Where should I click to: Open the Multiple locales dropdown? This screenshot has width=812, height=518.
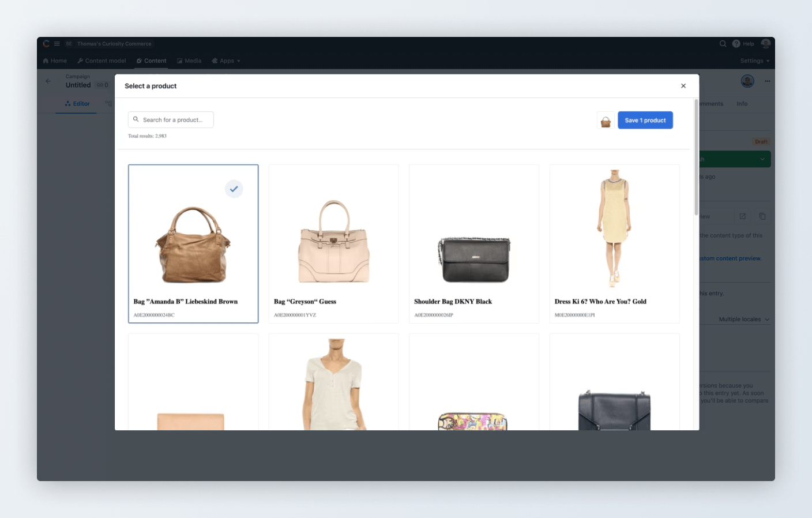(741, 319)
